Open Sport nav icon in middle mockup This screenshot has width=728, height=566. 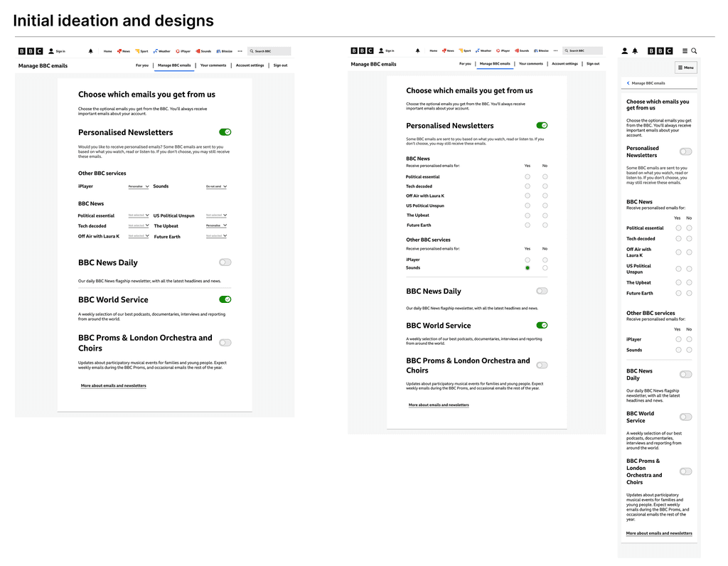point(461,50)
